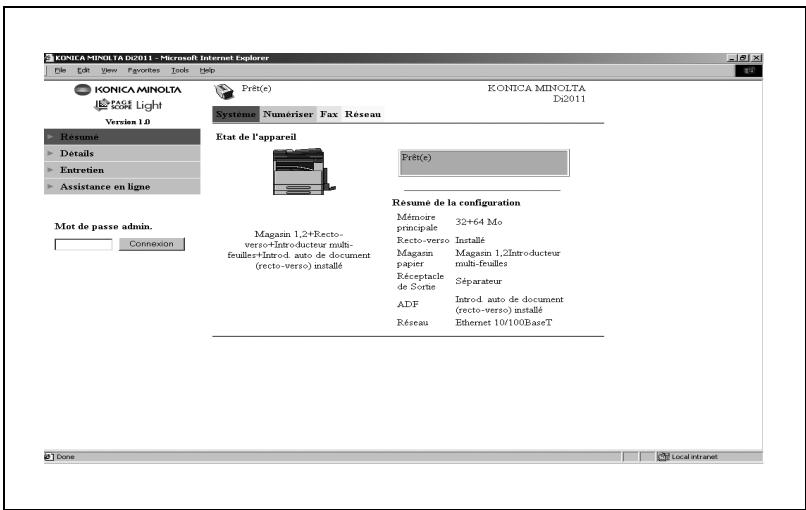The height and width of the screenshot is (510, 806).
Task: Click the ADF row label
Action: pos(408,304)
